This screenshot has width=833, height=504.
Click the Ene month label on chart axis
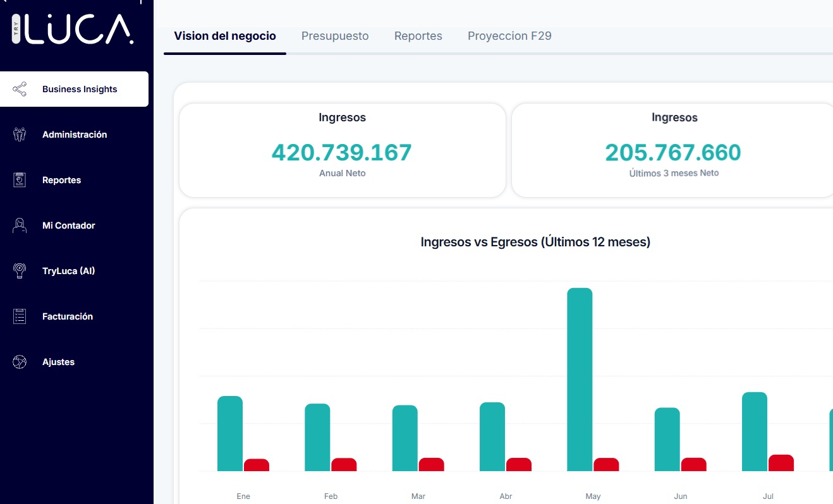click(243, 496)
